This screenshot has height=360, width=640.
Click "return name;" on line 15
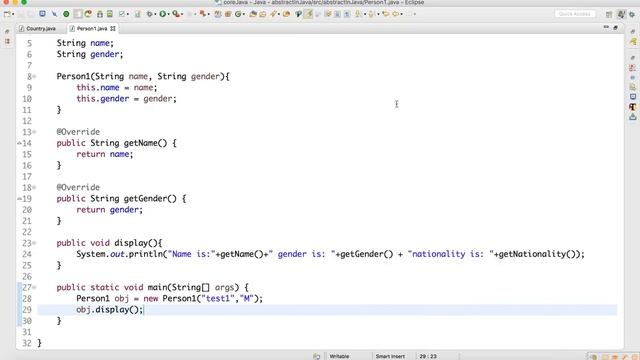click(104, 154)
